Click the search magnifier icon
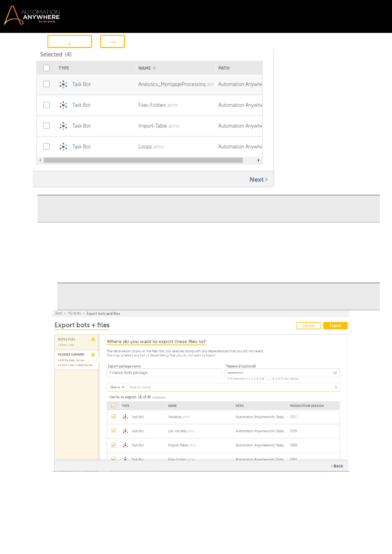This screenshot has height=554, width=392. click(336, 387)
